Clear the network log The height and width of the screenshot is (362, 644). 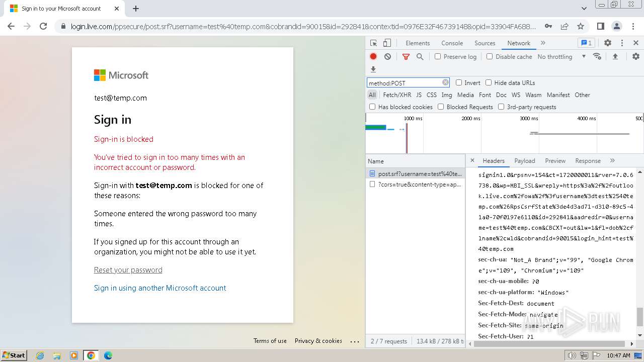point(387,57)
